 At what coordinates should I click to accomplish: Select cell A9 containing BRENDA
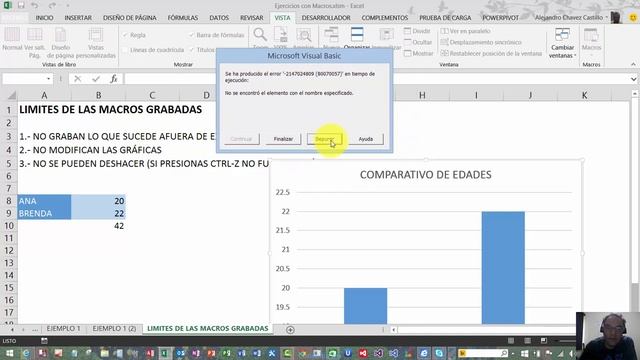(44, 213)
